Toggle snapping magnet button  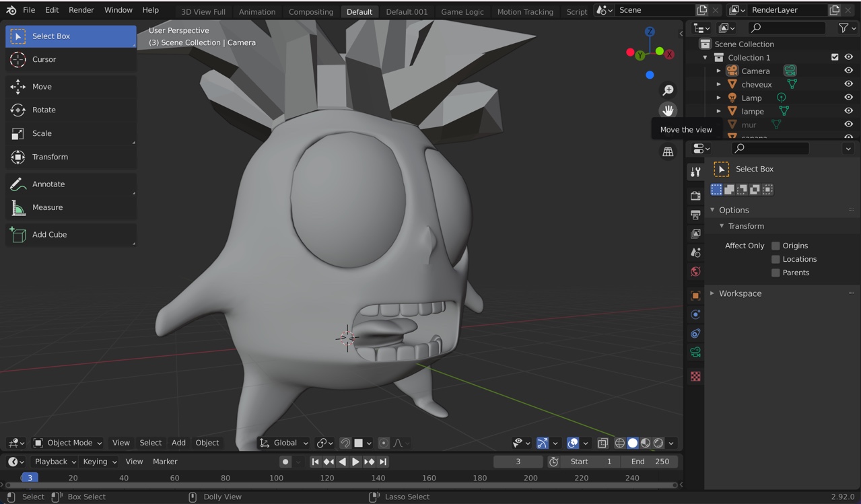(x=345, y=443)
